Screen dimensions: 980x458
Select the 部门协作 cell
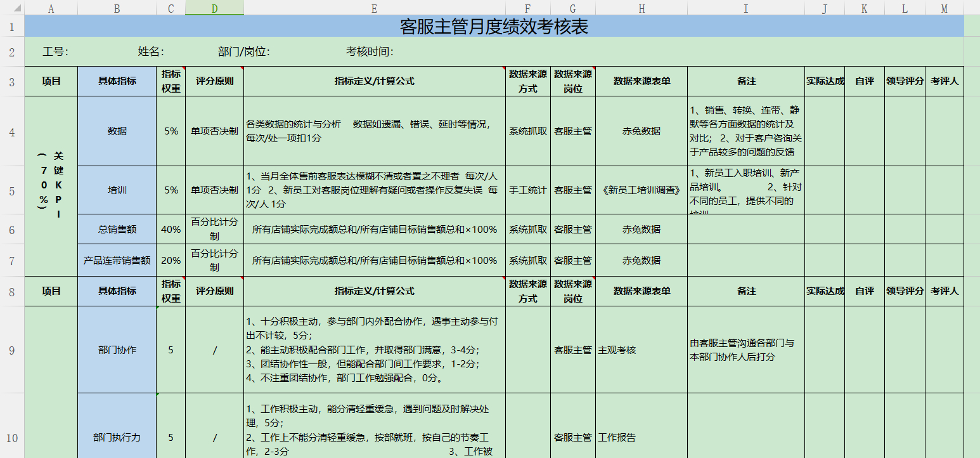117,350
